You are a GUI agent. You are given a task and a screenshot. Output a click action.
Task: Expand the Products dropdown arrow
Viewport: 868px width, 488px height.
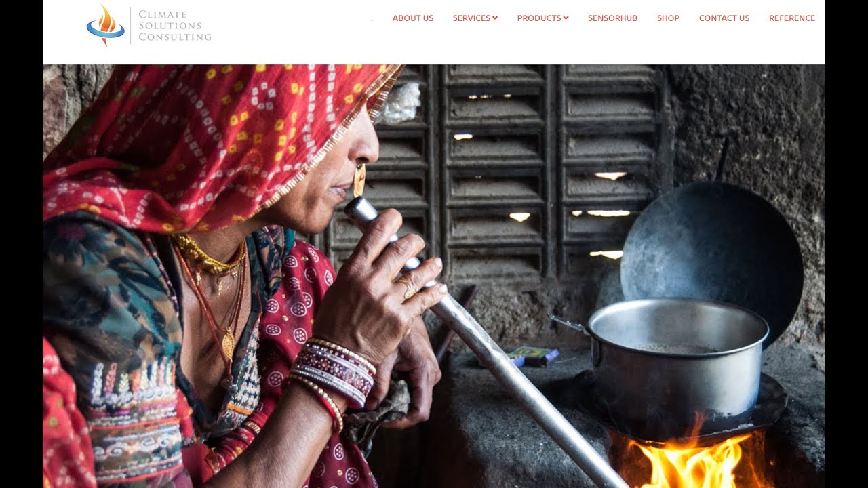point(566,18)
